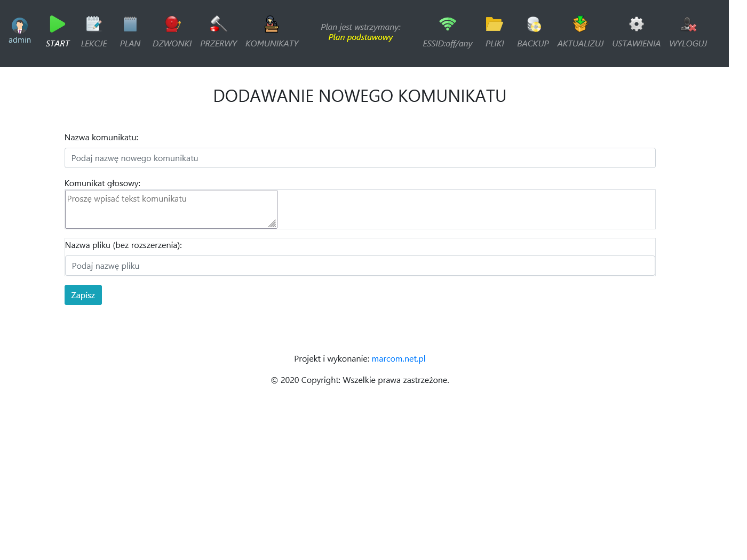Open PRZERWY via the gavel icon
The width and height of the screenshot is (747, 560).
[x=218, y=24]
